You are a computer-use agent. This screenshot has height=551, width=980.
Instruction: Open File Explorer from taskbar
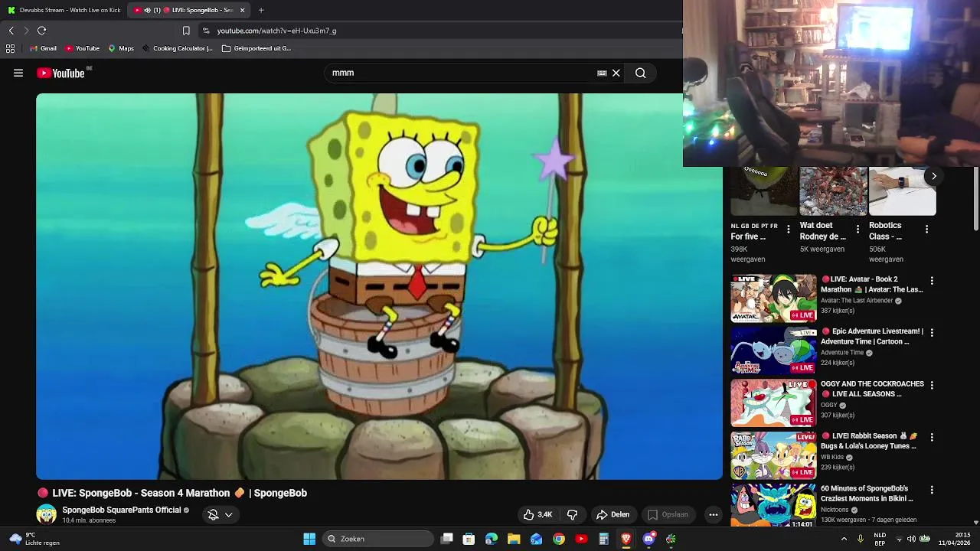(x=514, y=539)
